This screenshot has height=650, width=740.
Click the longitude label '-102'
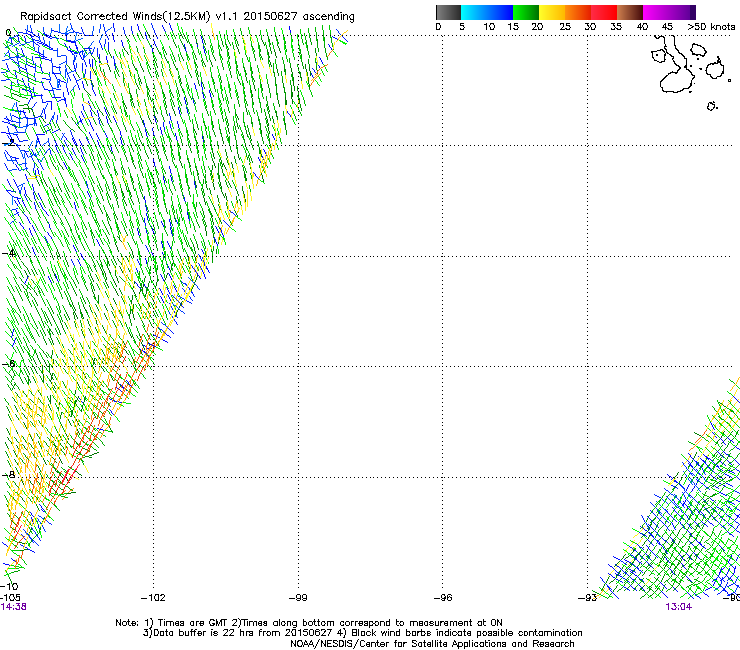153,598
